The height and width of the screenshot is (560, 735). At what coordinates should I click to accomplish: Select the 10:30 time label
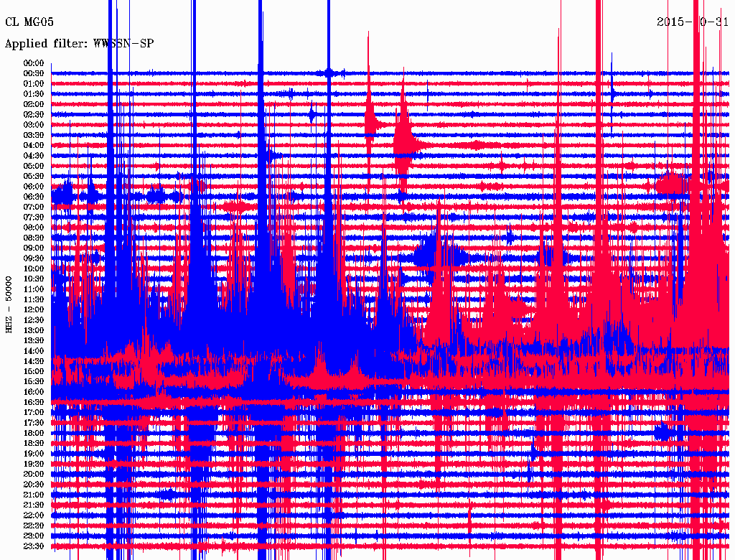pyautogui.click(x=34, y=279)
